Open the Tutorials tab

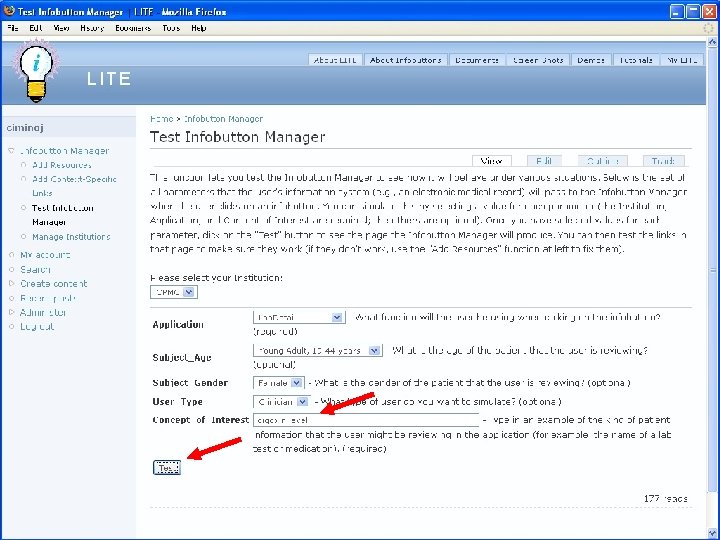[636, 60]
